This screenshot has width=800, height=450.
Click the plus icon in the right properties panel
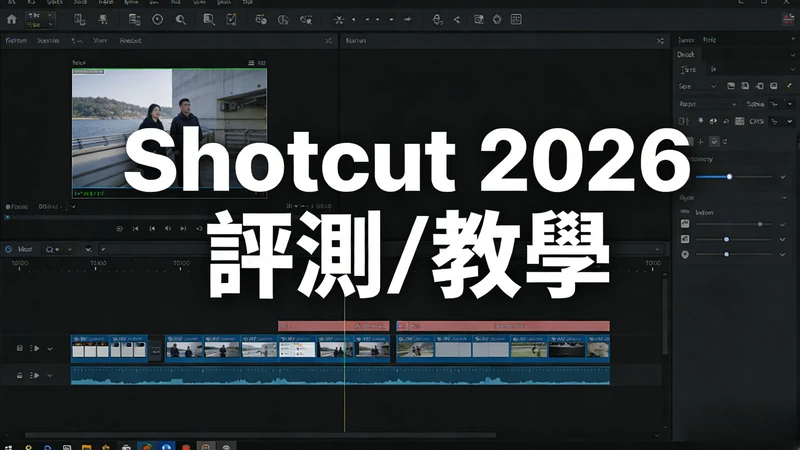point(699,142)
